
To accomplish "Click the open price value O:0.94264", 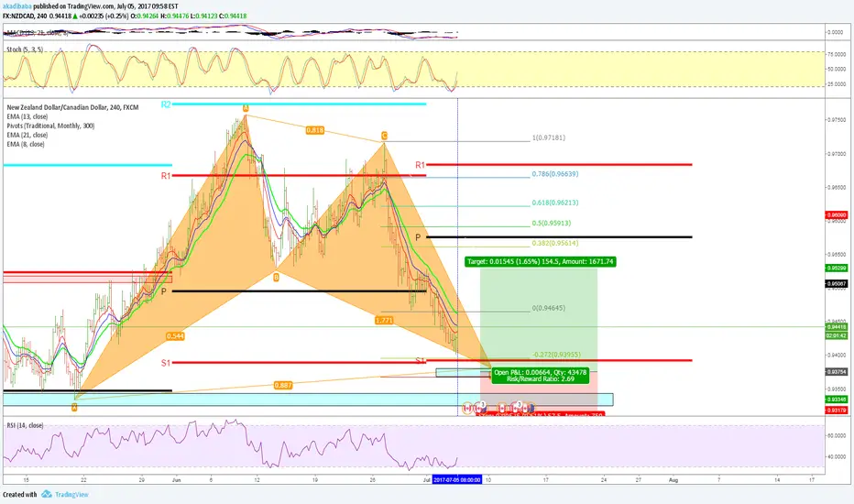I will click(x=146, y=16).
